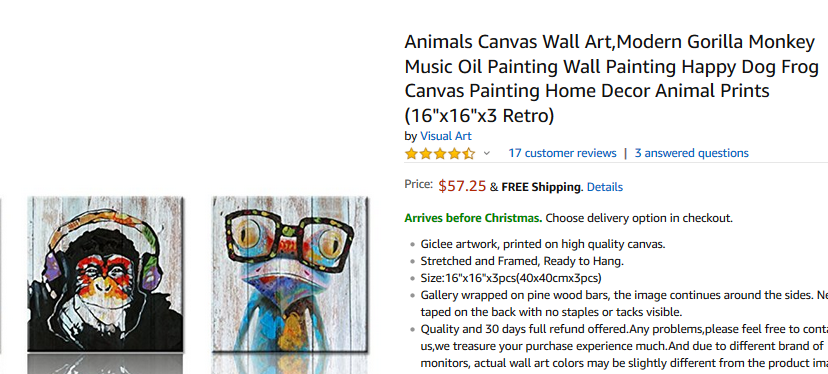Image resolution: width=828 pixels, height=374 pixels.
Task: Click the FREE Shipping text
Action: 540,187
